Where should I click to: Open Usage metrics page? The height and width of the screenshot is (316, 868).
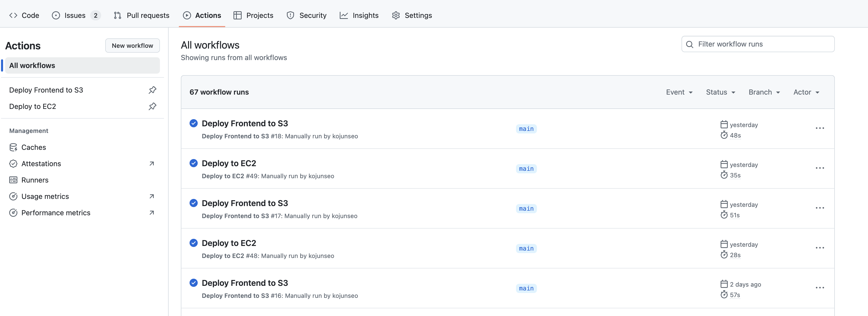pos(45,197)
